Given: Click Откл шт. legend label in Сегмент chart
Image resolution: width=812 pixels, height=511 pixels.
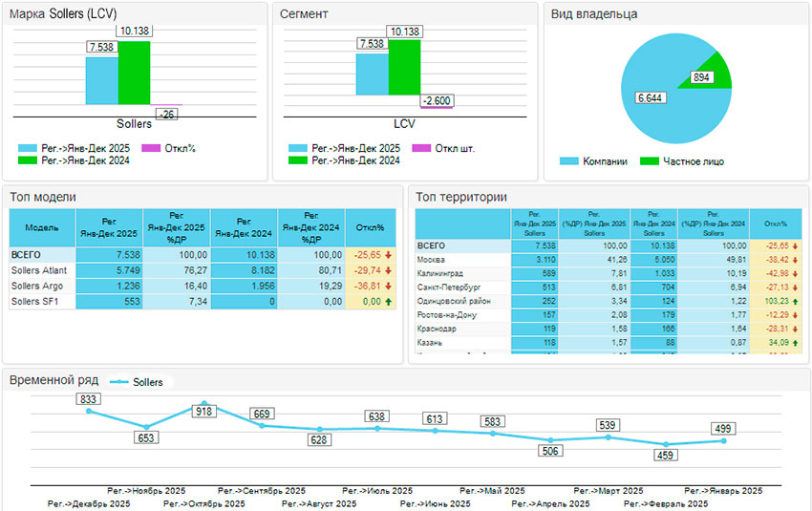Looking at the screenshot, I should (454, 148).
